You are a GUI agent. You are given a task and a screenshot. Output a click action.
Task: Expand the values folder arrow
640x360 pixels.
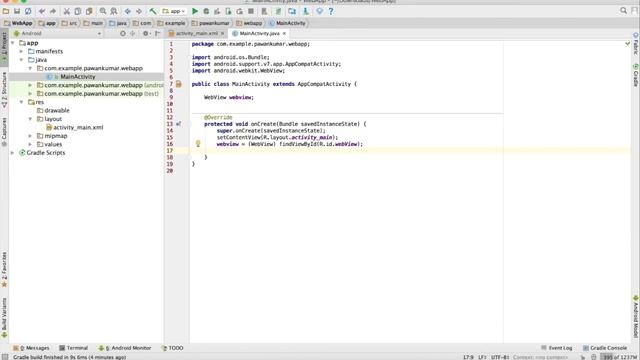30,144
